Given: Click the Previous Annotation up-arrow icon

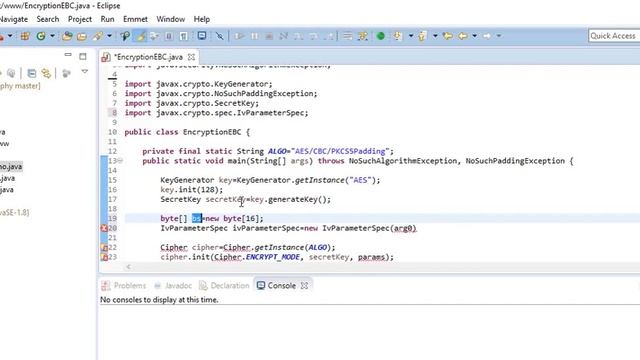Looking at the screenshot, I should pyautogui.click(x=422, y=36).
